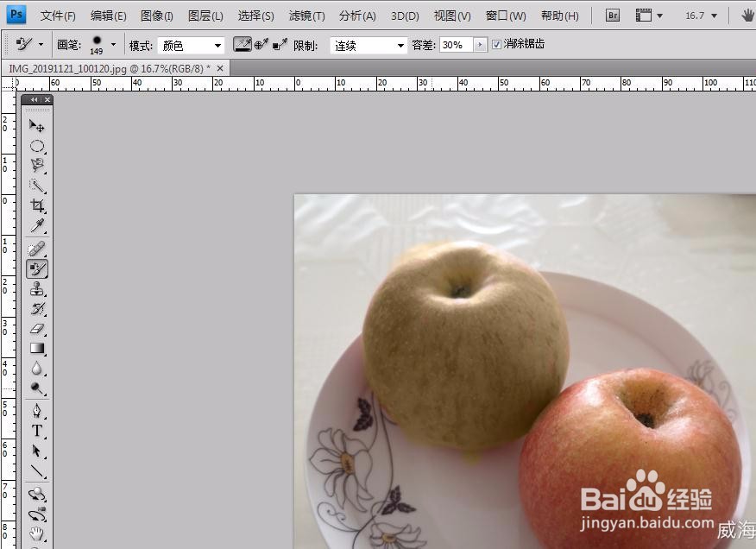Screen dimensions: 756x549
Task: Open the 图像(I) menu
Action: 157,16
